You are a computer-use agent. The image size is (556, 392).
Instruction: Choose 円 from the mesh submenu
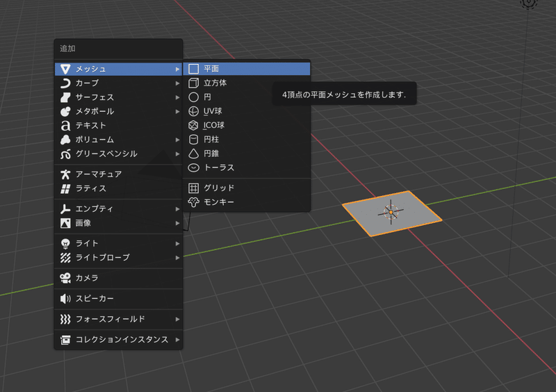click(x=247, y=97)
